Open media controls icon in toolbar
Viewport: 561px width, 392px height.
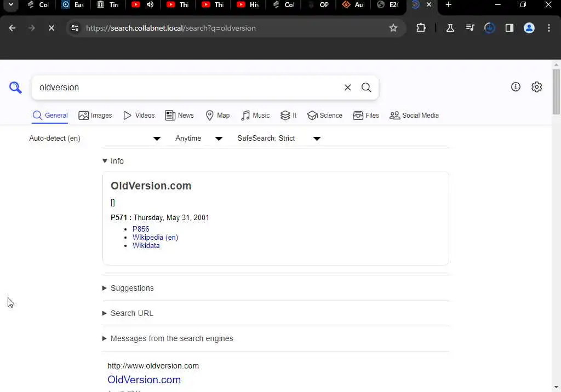(x=470, y=28)
